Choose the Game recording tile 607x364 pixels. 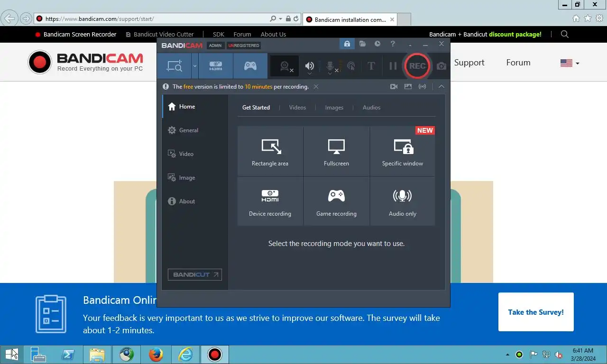pos(336,201)
